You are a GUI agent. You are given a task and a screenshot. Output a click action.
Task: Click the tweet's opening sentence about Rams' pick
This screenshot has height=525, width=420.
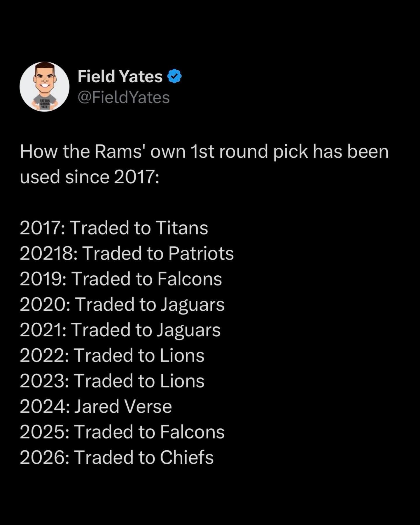(204, 152)
